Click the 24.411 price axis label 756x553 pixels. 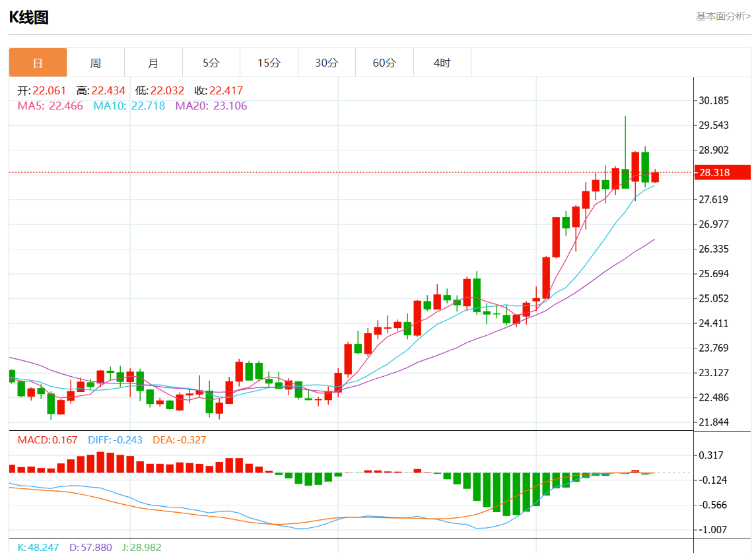point(714,323)
